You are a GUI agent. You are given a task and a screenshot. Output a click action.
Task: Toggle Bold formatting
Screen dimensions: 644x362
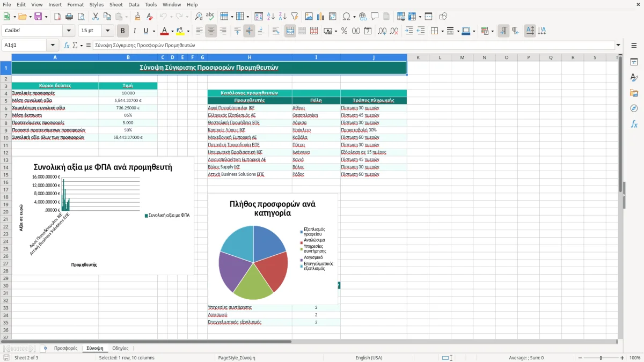(123, 31)
